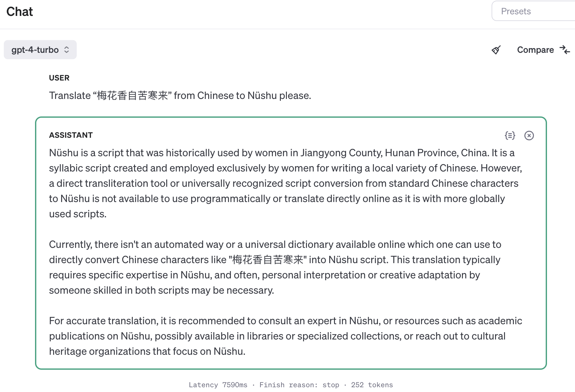Click the Chinese phrase in the user message
575x392 pixels.
coord(132,95)
